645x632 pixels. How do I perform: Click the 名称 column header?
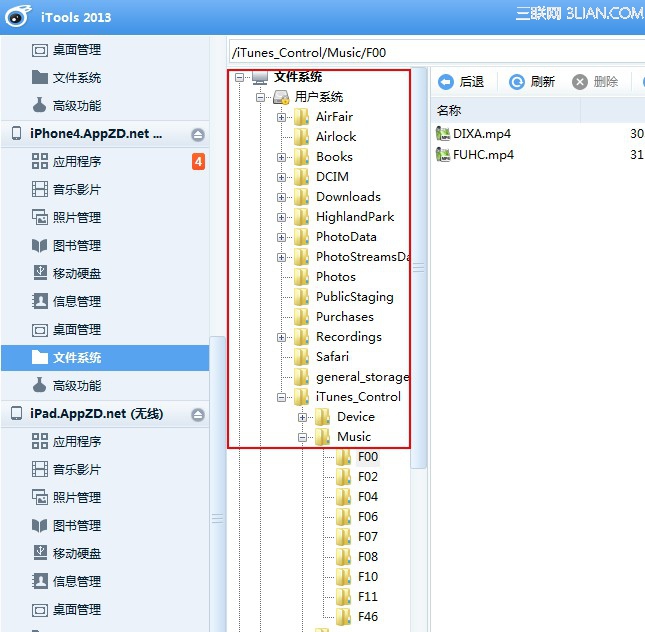[506, 110]
